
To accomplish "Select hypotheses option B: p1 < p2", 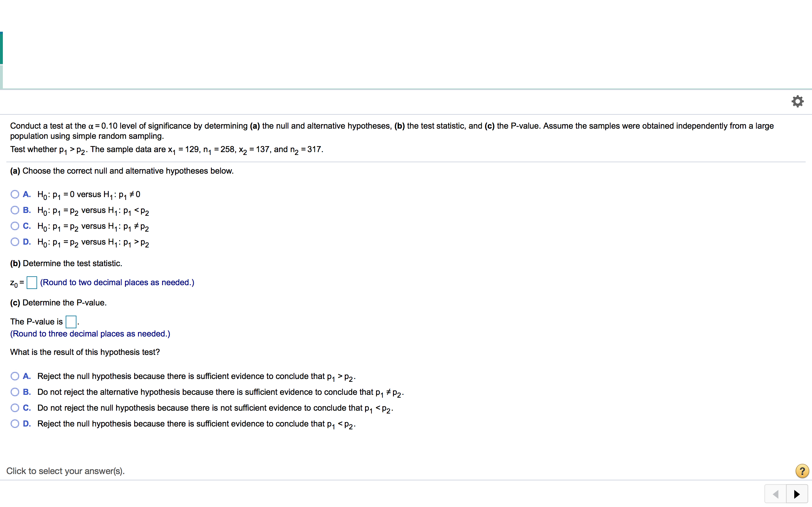I will [x=15, y=210].
